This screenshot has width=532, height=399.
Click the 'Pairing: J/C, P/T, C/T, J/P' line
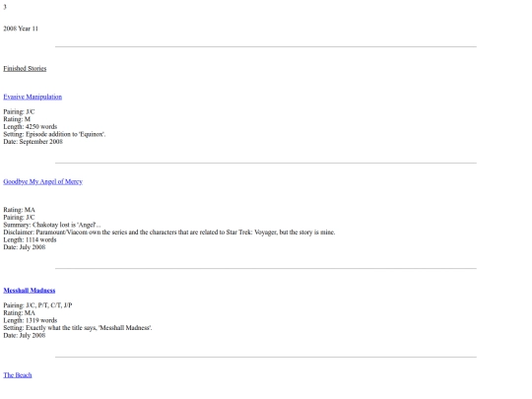coord(37,305)
